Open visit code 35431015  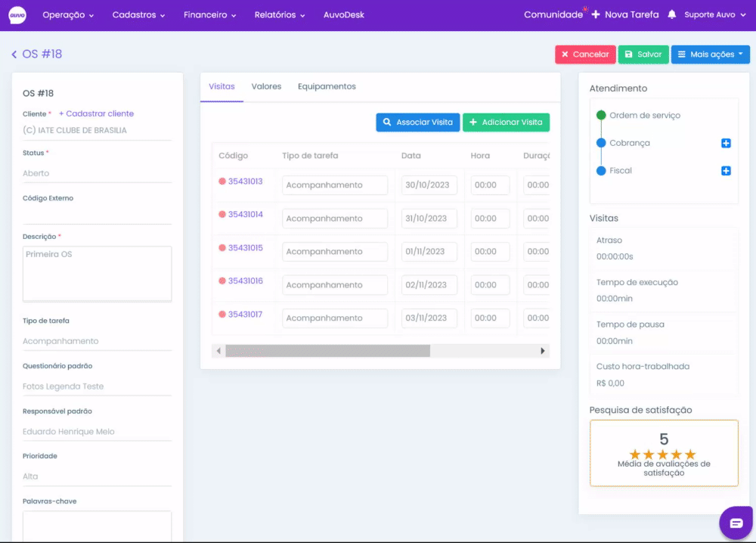246,247
